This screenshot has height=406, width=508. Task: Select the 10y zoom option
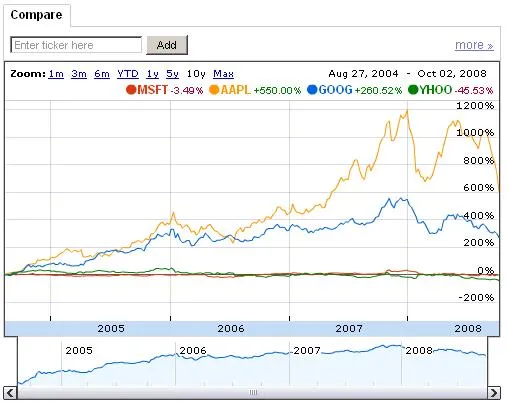coord(196,74)
